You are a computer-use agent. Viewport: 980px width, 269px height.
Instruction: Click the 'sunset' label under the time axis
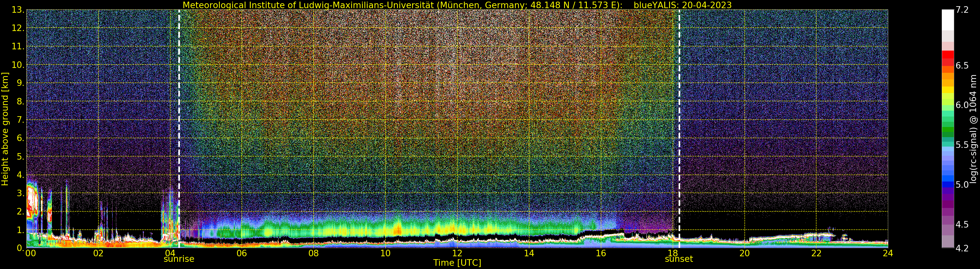pyautogui.click(x=679, y=259)
